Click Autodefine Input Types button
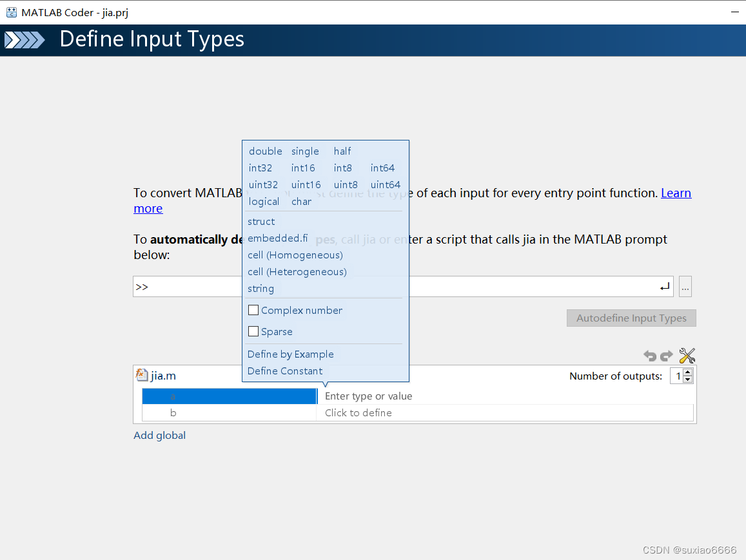746x560 pixels. coord(631,318)
